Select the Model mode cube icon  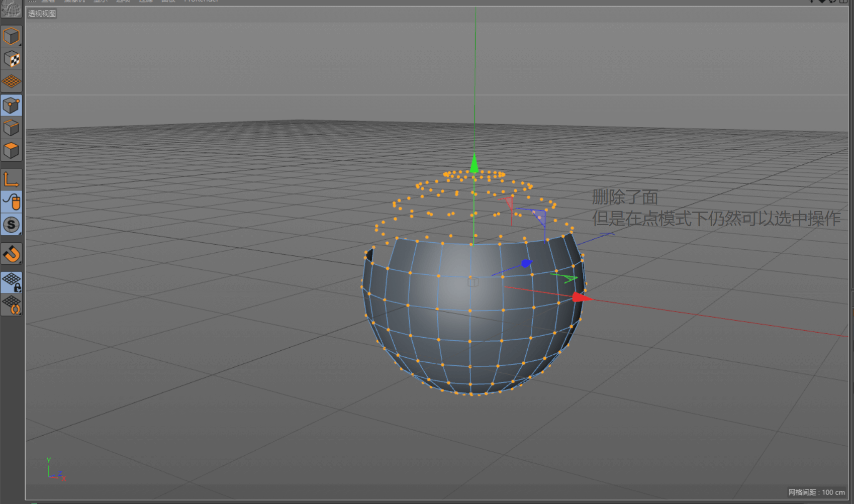pos(11,36)
